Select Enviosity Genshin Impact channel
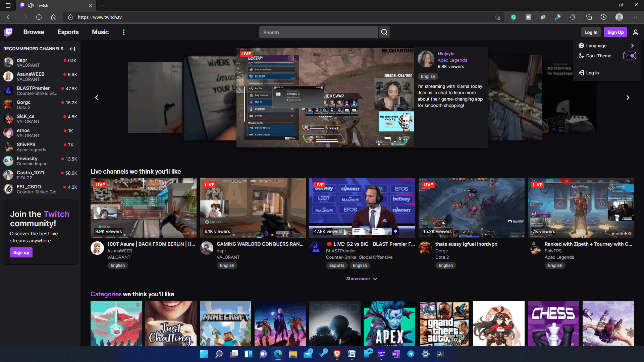Image resolution: width=644 pixels, height=362 pixels. 40,161
